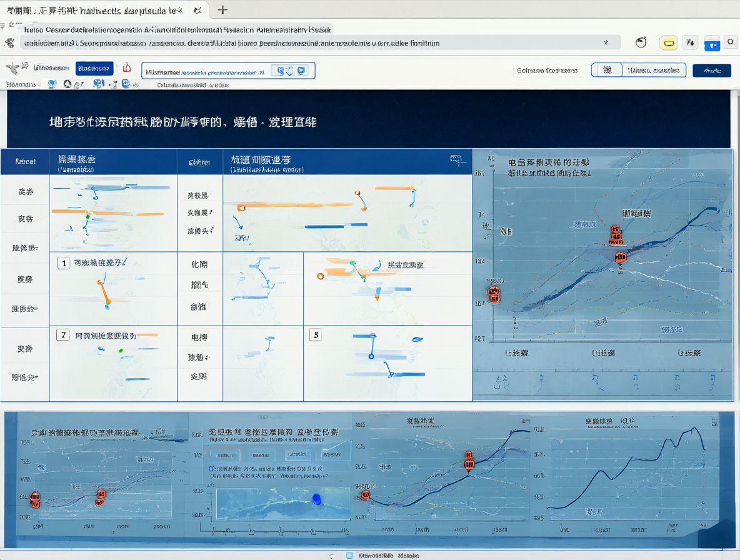Click the last blue icon inside the search field

click(x=301, y=71)
